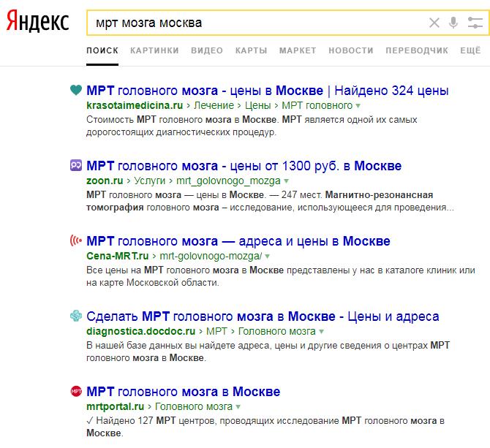This screenshot has width=490, height=448.
Task: Click the Яндекс logo
Action: 37,21
